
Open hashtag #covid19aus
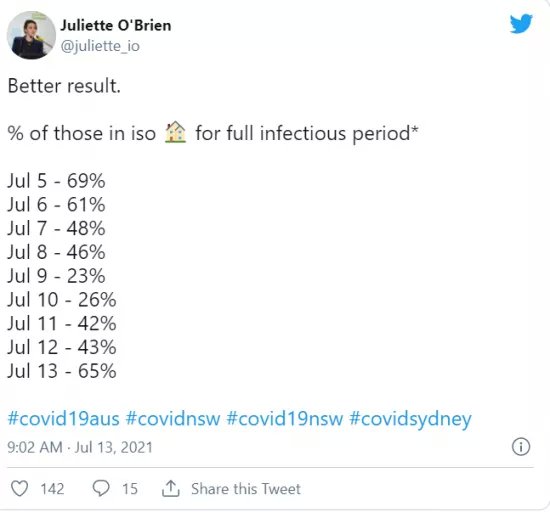coord(63,419)
